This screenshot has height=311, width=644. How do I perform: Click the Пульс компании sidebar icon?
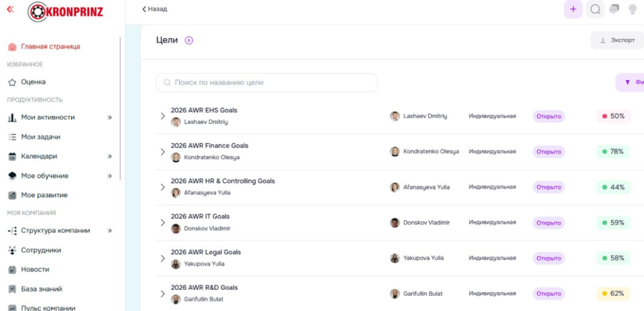[13, 308]
